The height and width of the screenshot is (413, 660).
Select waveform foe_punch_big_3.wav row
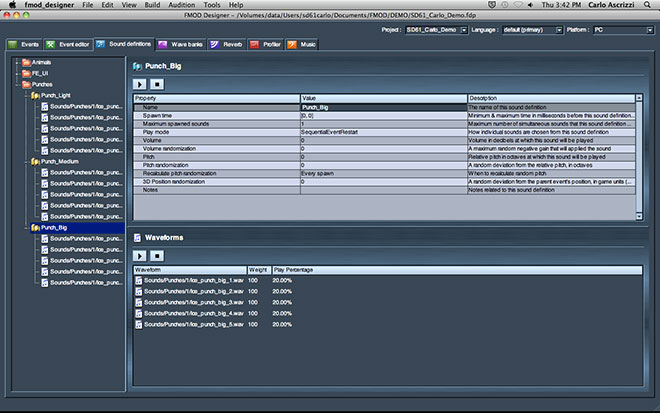(x=388, y=302)
